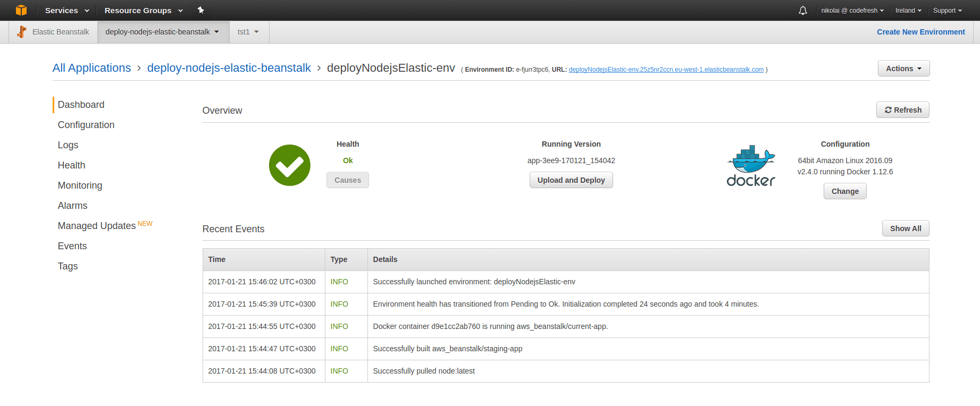
Task: Expand the tst1 environment dropdown
Action: 248,32
